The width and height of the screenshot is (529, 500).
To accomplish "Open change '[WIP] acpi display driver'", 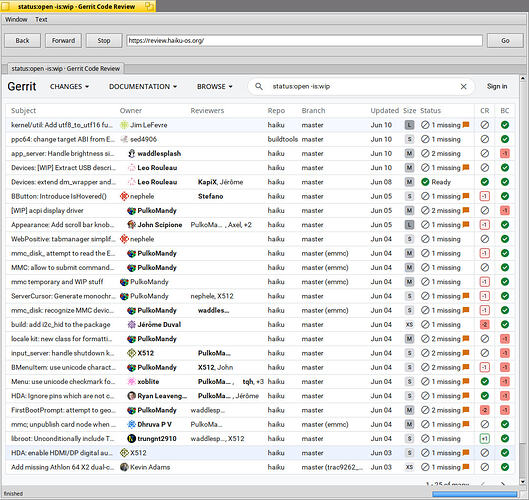I will [x=47, y=211].
